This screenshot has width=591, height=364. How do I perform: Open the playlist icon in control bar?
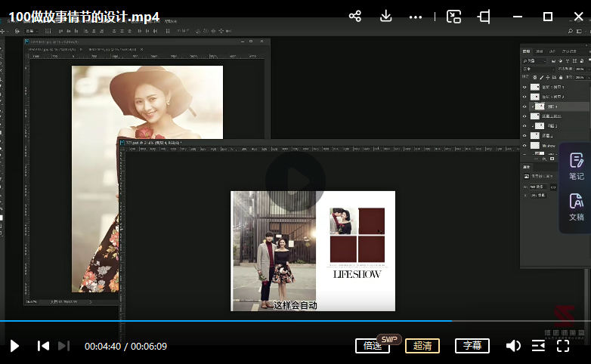tap(538, 346)
